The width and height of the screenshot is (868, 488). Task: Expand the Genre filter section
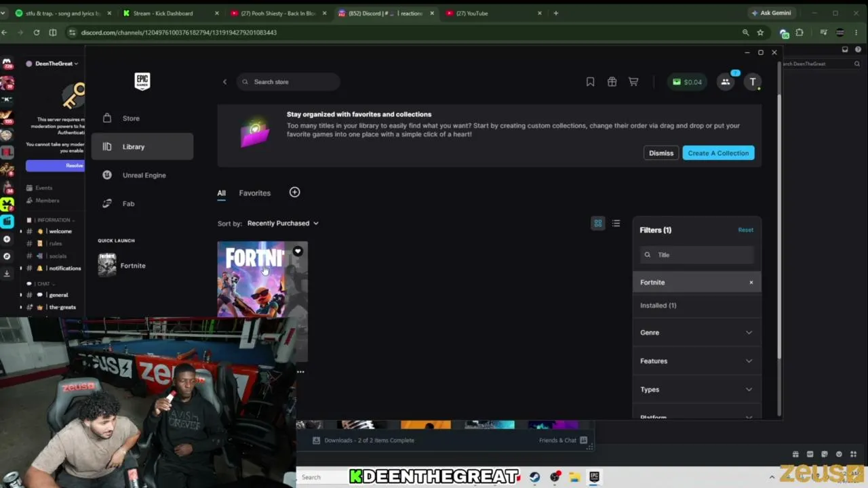click(697, 333)
